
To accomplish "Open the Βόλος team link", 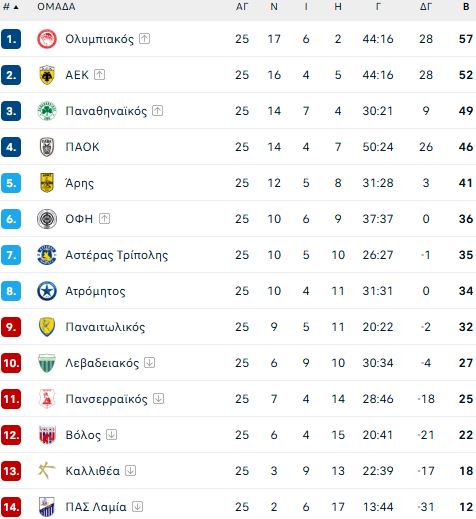I will pos(83,435).
